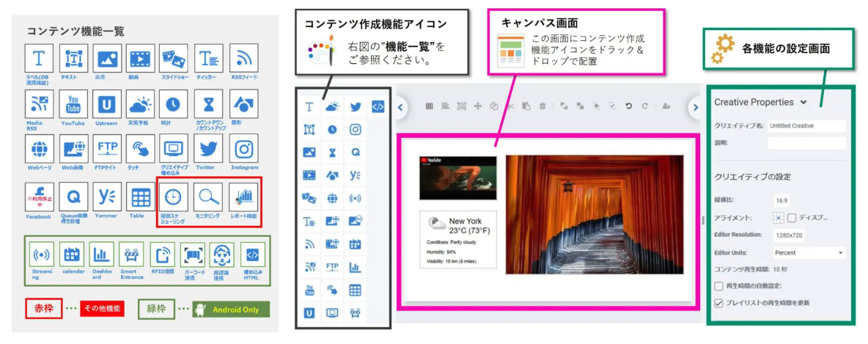This screenshot has width=868, height=344.
Task: Enable the 再生時間の自動設定 checkbox
Action: tap(718, 285)
